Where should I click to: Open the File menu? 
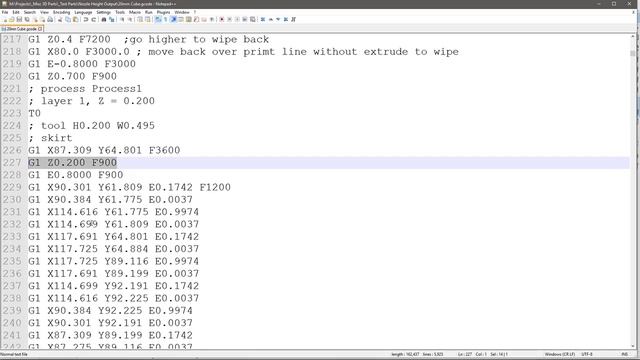[5, 12]
